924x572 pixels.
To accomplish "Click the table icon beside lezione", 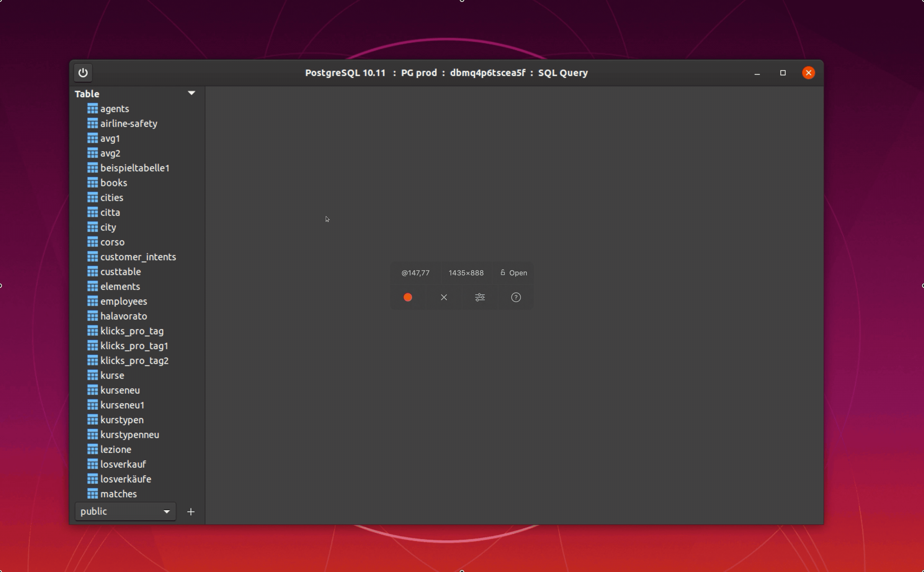I will click(93, 449).
